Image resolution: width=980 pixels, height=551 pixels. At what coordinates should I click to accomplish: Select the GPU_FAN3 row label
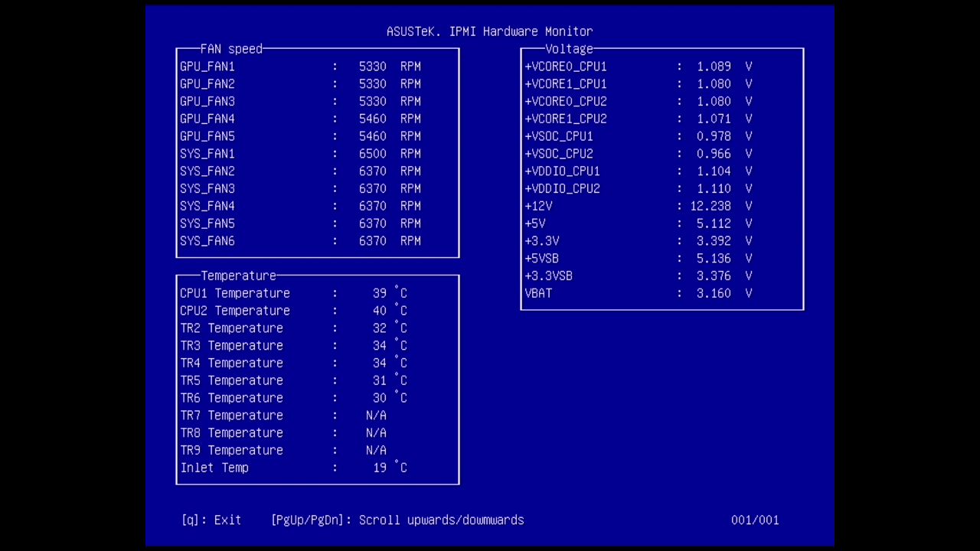coord(207,102)
